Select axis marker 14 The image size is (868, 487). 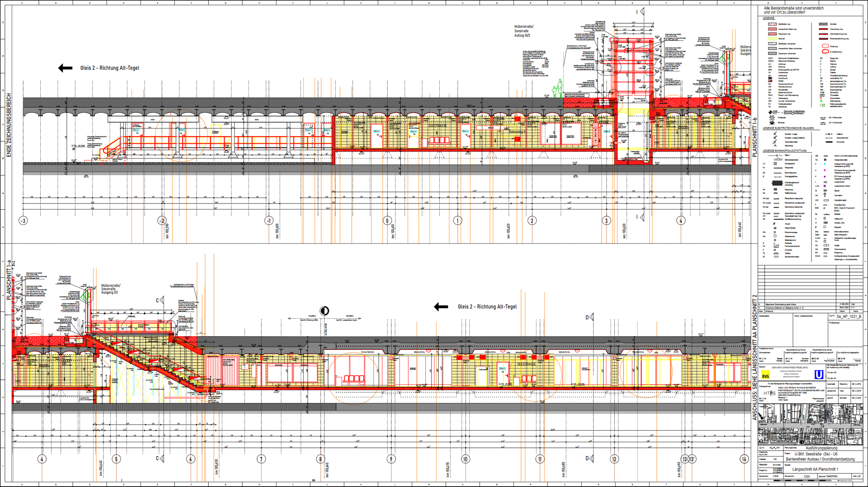tap(744, 459)
